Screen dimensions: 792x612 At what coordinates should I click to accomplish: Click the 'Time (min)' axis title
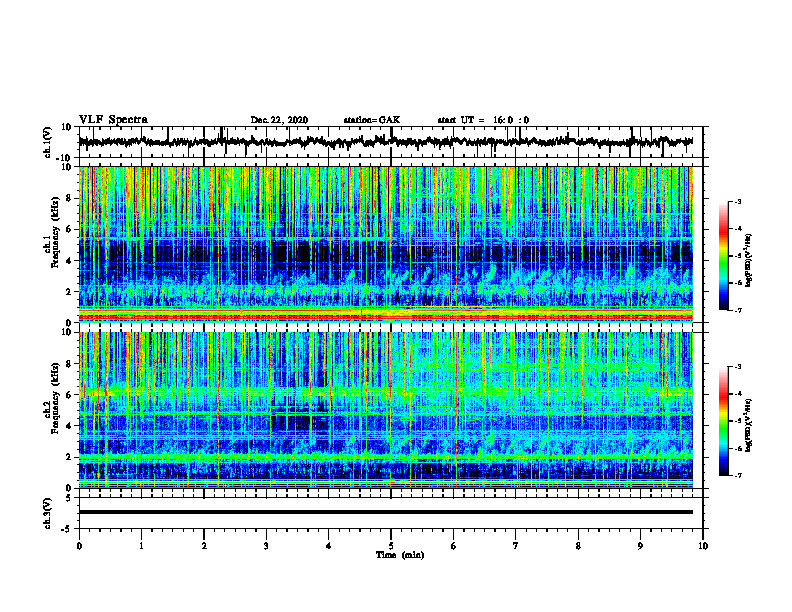400,555
